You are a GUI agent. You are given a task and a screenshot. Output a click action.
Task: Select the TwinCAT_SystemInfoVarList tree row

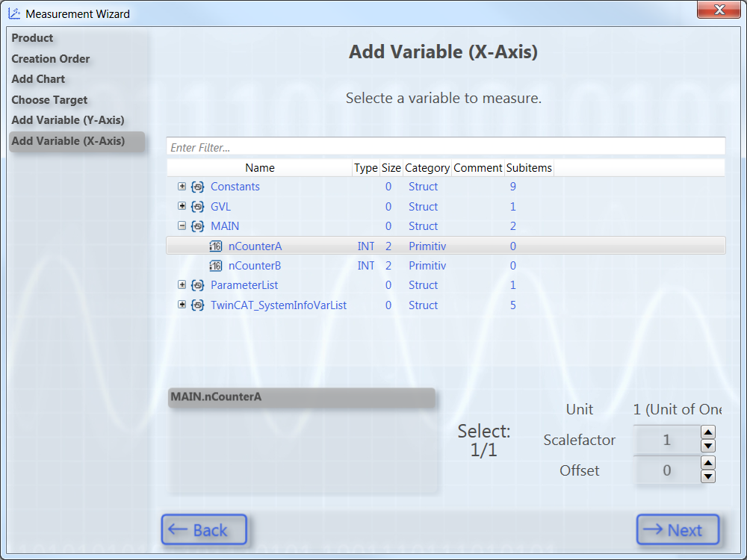[x=446, y=305]
